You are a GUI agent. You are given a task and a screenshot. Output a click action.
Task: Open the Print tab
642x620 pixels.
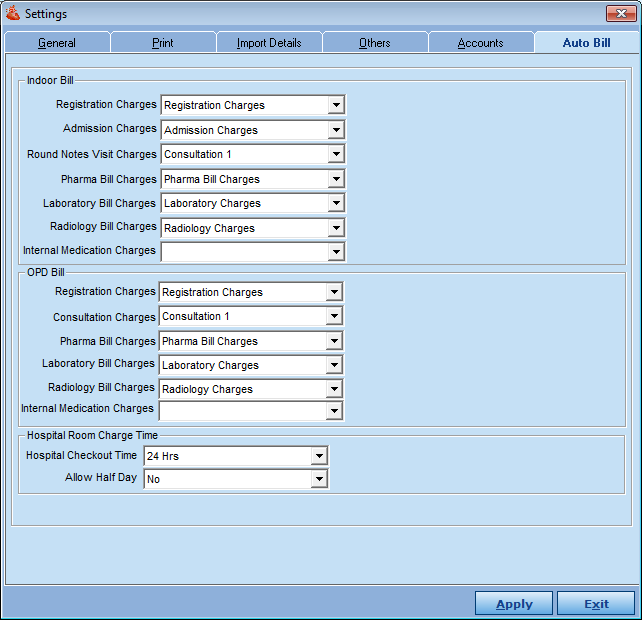tap(162, 43)
